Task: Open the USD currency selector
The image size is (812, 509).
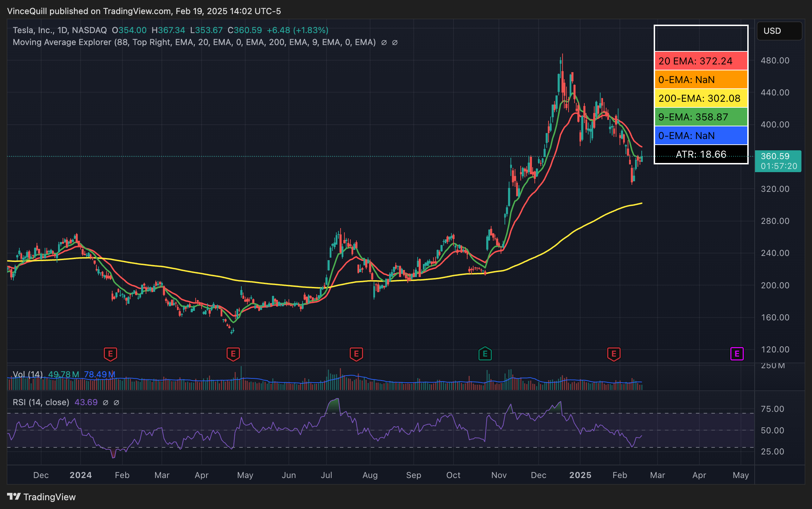Action: pyautogui.click(x=779, y=31)
